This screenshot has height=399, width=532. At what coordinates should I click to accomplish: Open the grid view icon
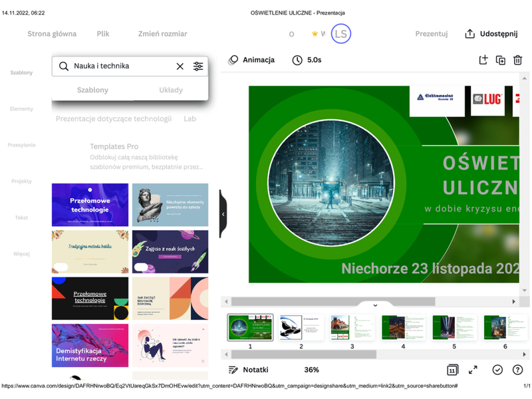452,370
